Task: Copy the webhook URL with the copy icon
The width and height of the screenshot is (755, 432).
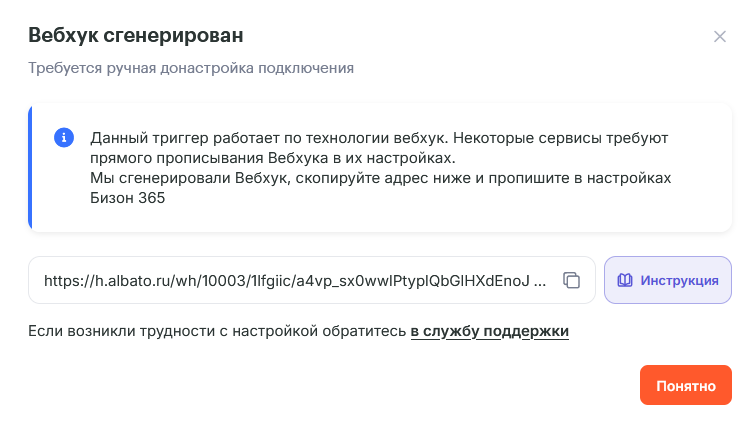Action: (572, 280)
